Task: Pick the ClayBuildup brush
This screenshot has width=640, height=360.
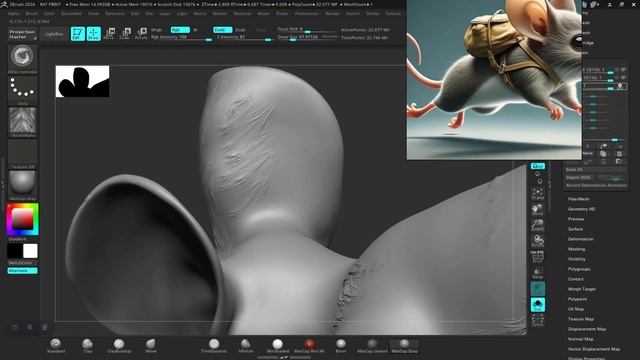Action: coord(119,345)
